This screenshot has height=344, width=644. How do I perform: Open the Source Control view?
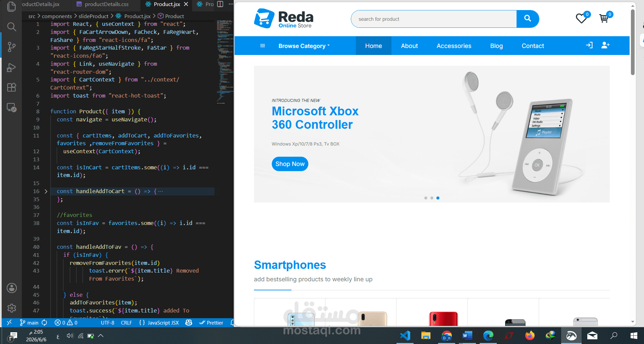click(11, 47)
